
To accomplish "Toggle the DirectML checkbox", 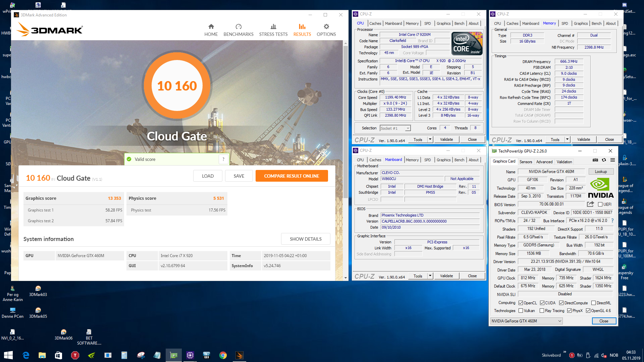I will 593,303.
